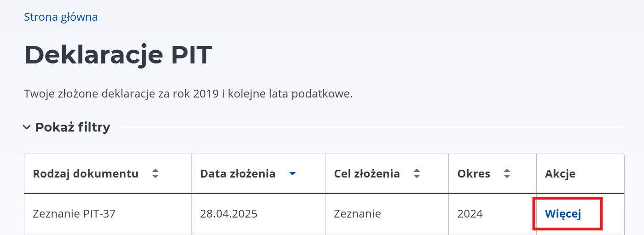Click the description text about złożone deklaracje

[x=188, y=95]
